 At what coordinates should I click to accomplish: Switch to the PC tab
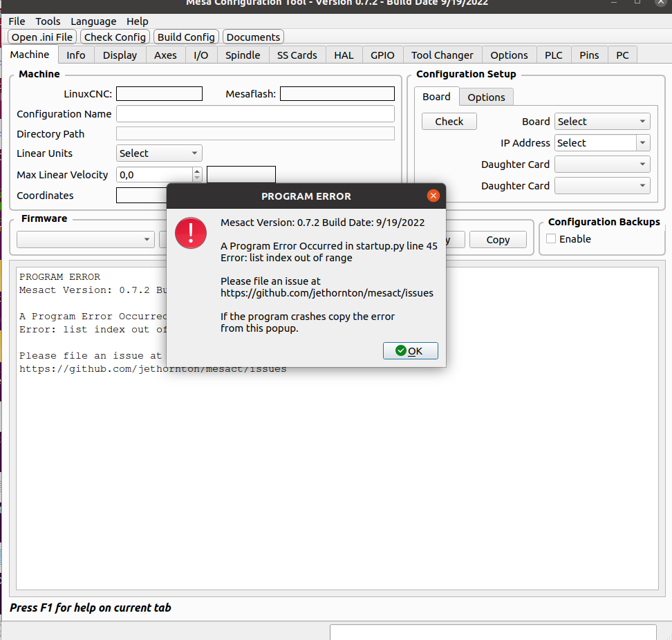(622, 55)
